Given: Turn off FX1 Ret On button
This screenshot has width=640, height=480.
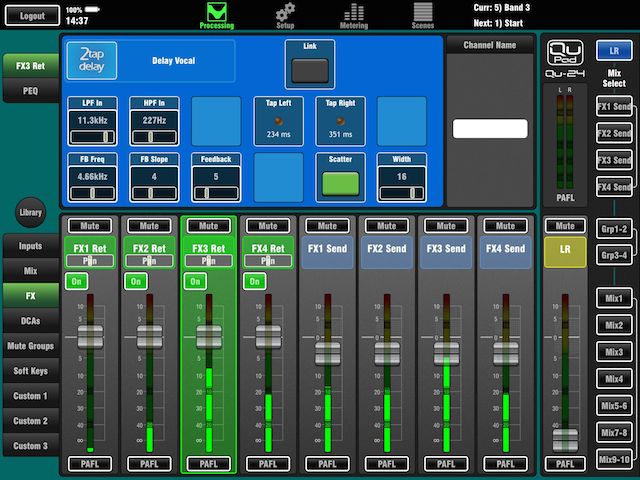Looking at the screenshot, I should (x=76, y=281).
